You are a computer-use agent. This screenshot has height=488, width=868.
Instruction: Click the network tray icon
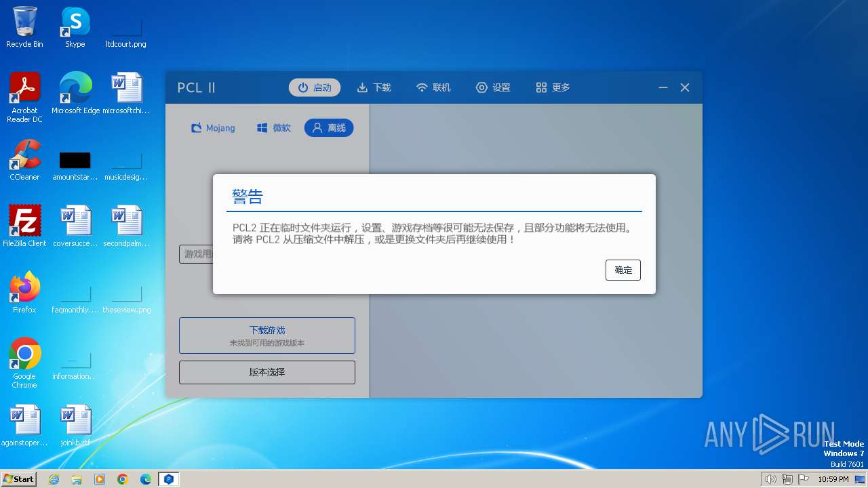(787, 479)
